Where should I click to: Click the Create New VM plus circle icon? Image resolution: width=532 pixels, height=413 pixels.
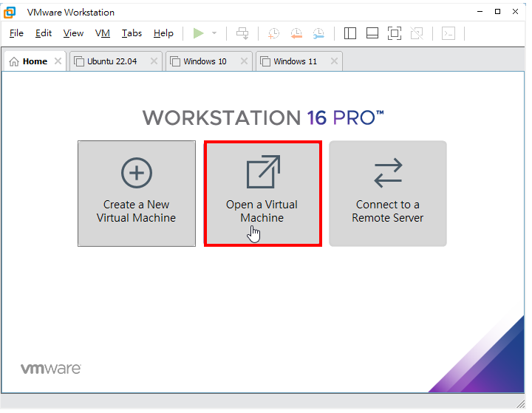(x=137, y=173)
